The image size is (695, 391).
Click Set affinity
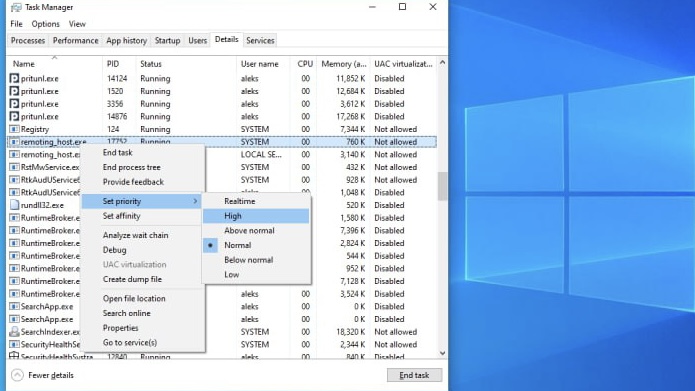tap(121, 216)
